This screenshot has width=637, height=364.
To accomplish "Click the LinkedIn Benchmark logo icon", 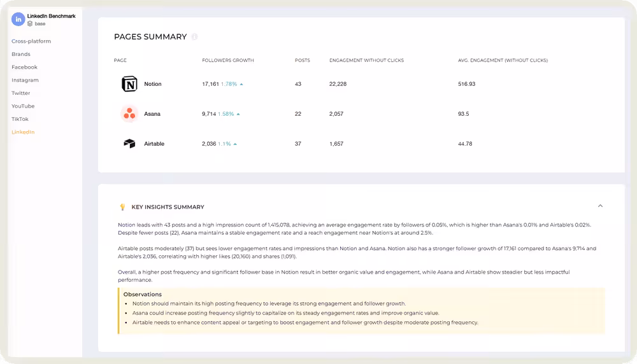I will coord(18,19).
